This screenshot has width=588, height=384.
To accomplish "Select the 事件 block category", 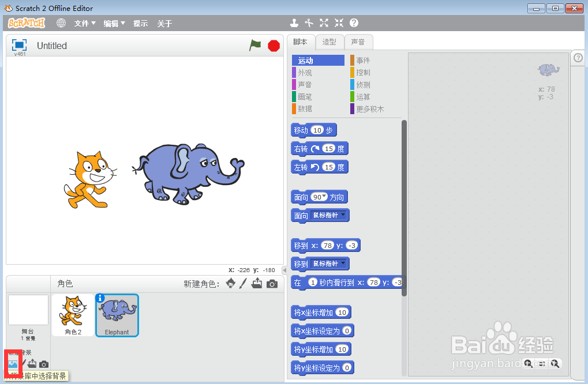I will 375,61.
